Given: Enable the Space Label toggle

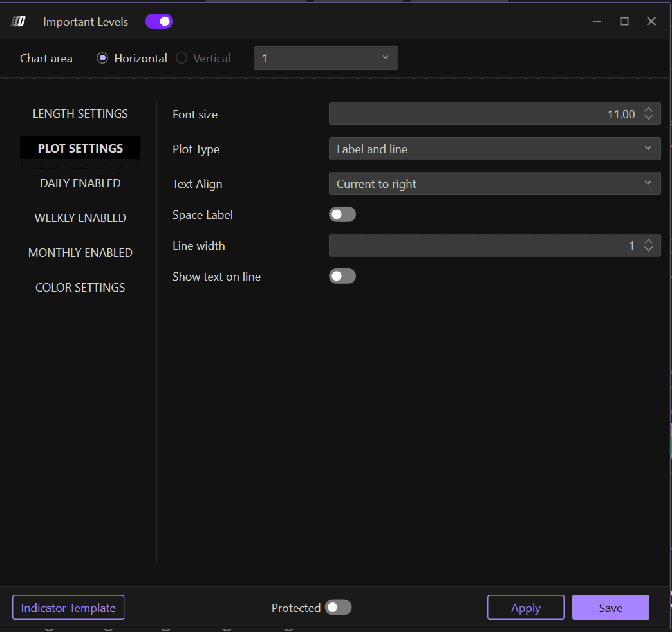Looking at the screenshot, I should (x=342, y=215).
